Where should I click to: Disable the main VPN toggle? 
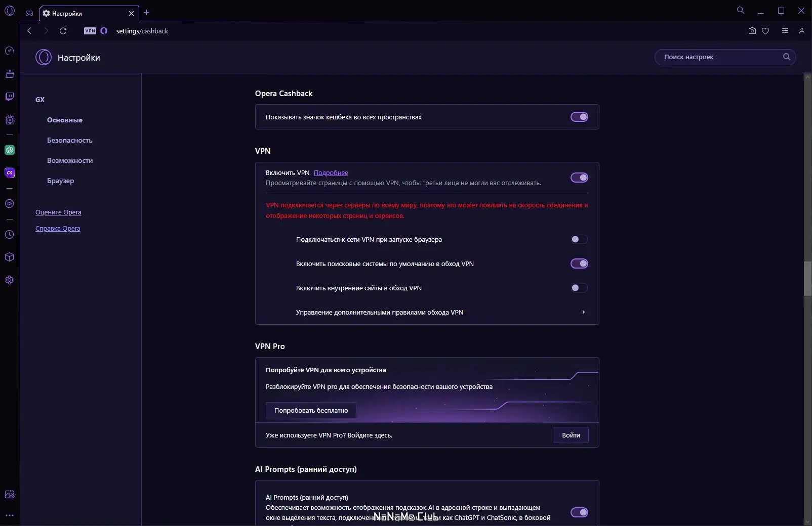pyautogui.click(x=579, y=178)
